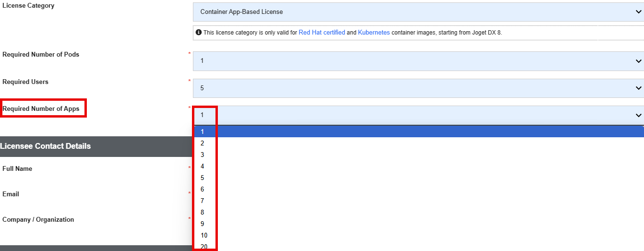Select 6 in the apps dropdown list
The width and height of the screenshot is (644, 251).
pos(418,189)
